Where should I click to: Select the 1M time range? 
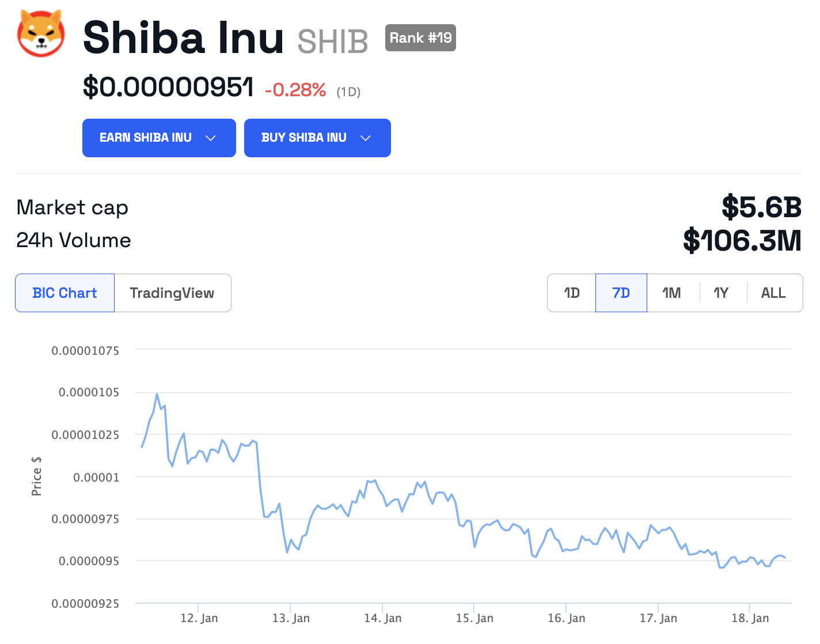(x=671, y=293)
